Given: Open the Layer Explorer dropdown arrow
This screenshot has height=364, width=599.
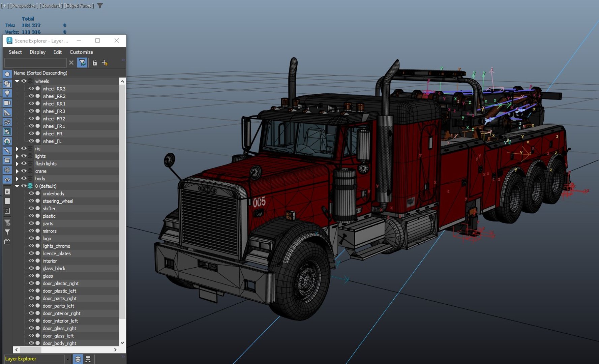Looking at the screenshot, I should point(68,359).
